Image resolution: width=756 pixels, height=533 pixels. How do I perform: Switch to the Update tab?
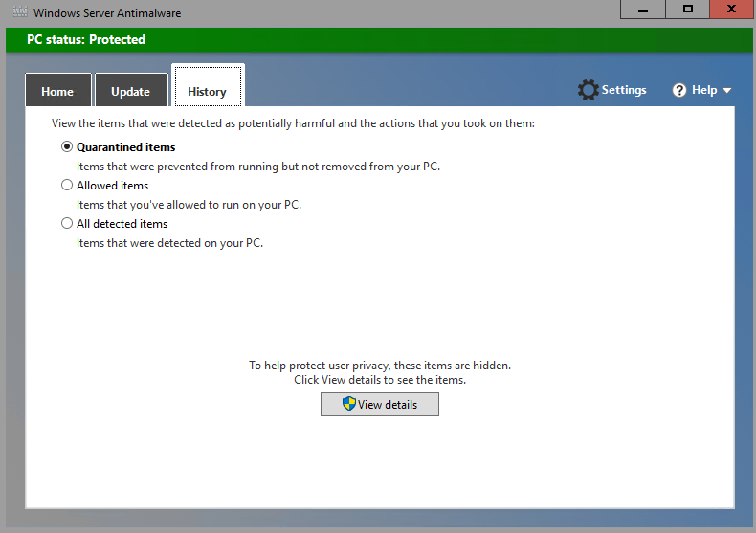coord(131,90)
